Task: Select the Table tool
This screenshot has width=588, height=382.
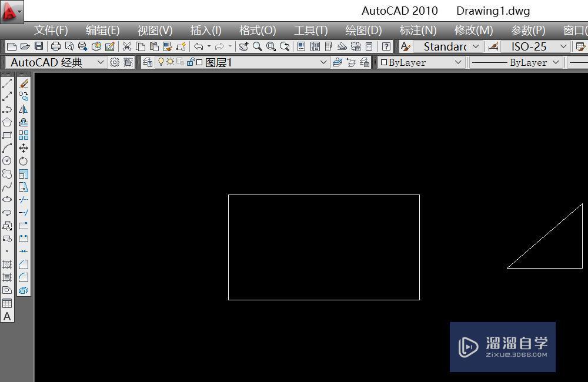Action: (x=7, y=303)
